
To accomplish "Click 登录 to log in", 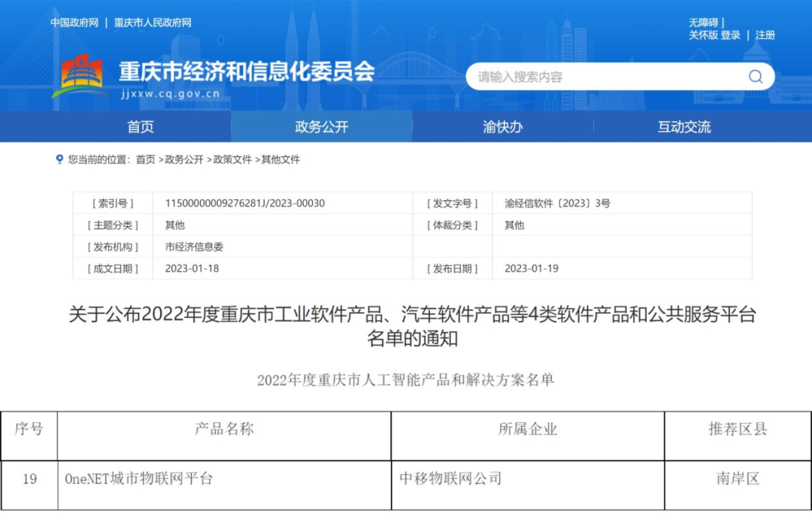I will point(732,35).
